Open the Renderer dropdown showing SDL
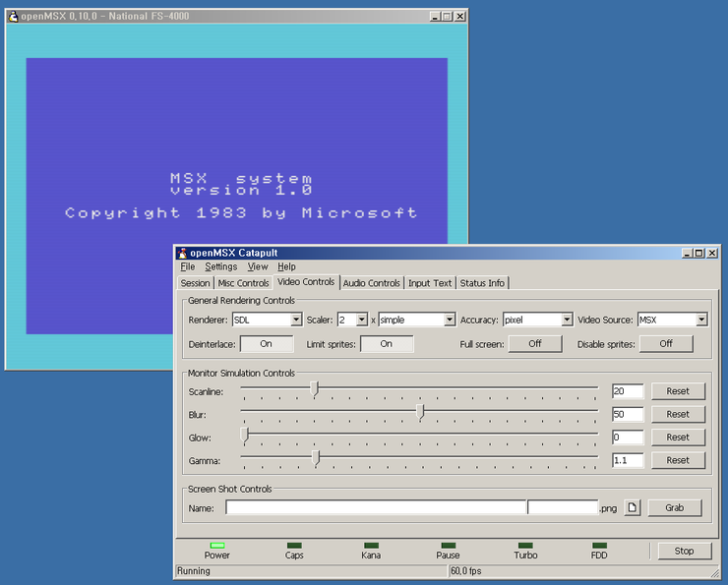 pos(268,320)
